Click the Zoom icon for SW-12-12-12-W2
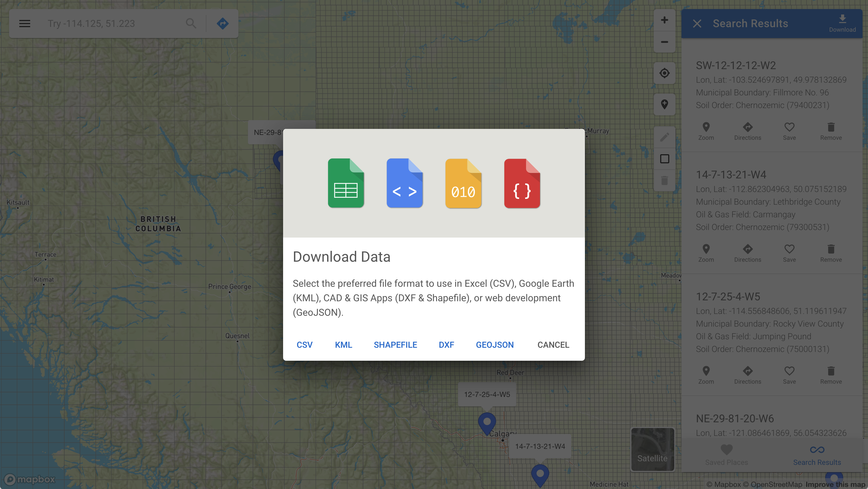 tap(706, 127)
